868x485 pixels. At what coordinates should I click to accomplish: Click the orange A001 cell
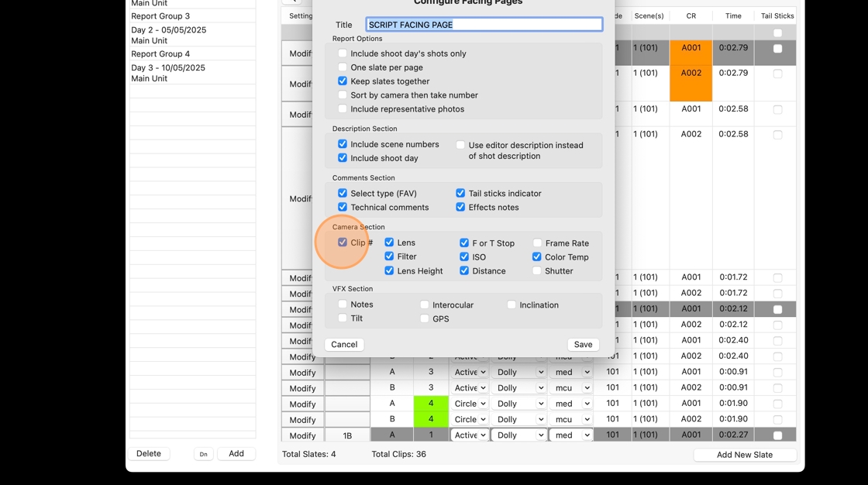[691, 53]
